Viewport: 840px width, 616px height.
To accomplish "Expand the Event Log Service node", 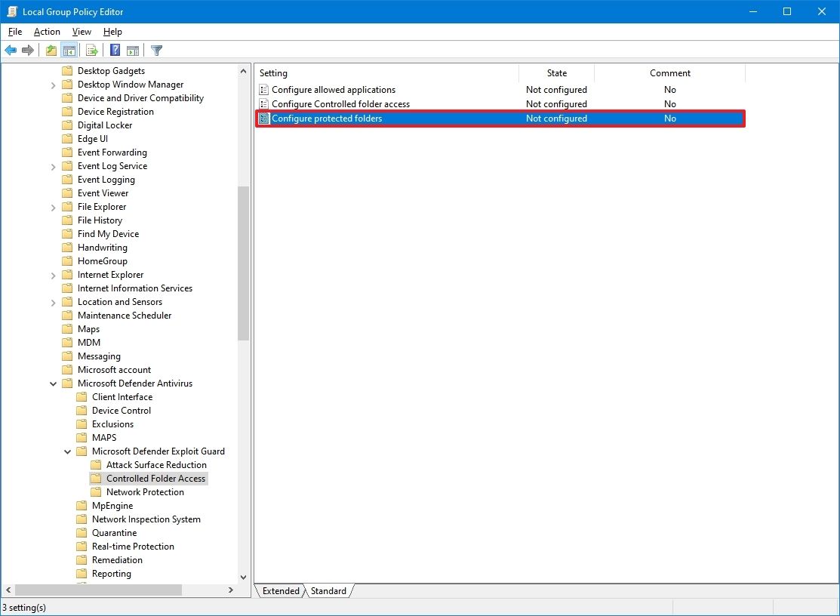I will [x=53, y=165].
